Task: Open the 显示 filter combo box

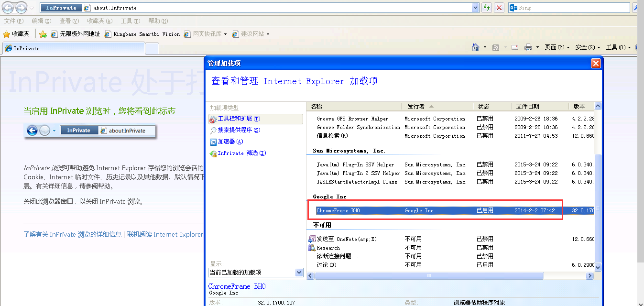Action: (x=256, y=273)
